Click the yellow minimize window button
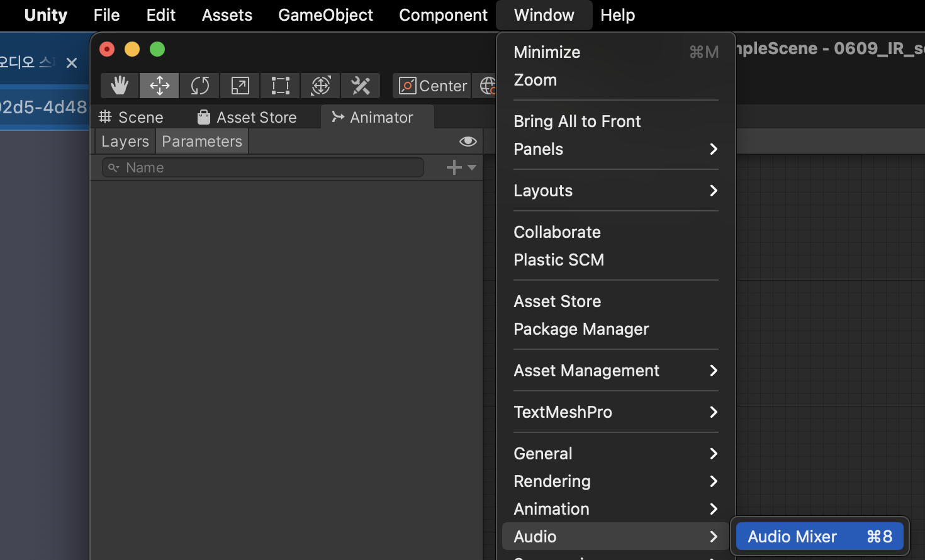925x560 pixels. pos(132,49)
